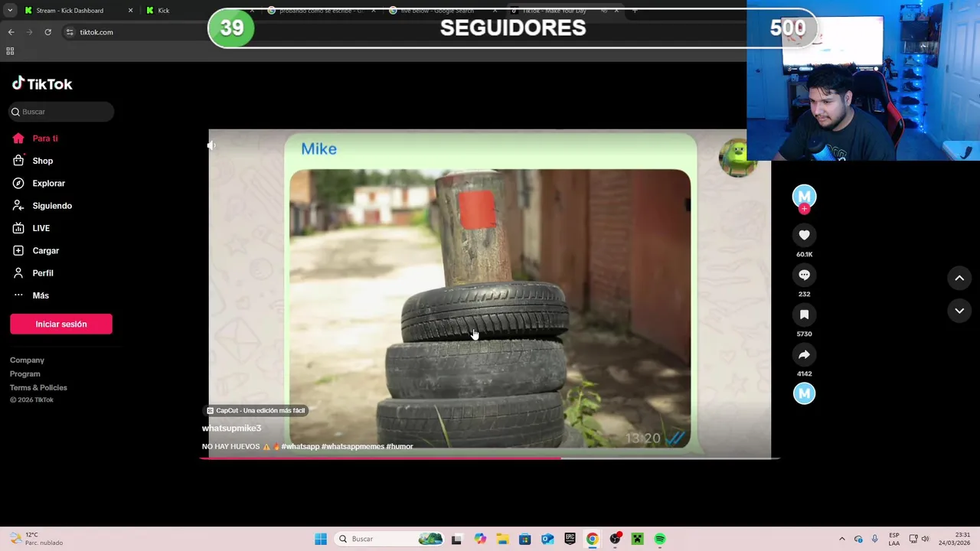Click the #humor hashtag
This screenshot has height=551, width=980.
400,447
